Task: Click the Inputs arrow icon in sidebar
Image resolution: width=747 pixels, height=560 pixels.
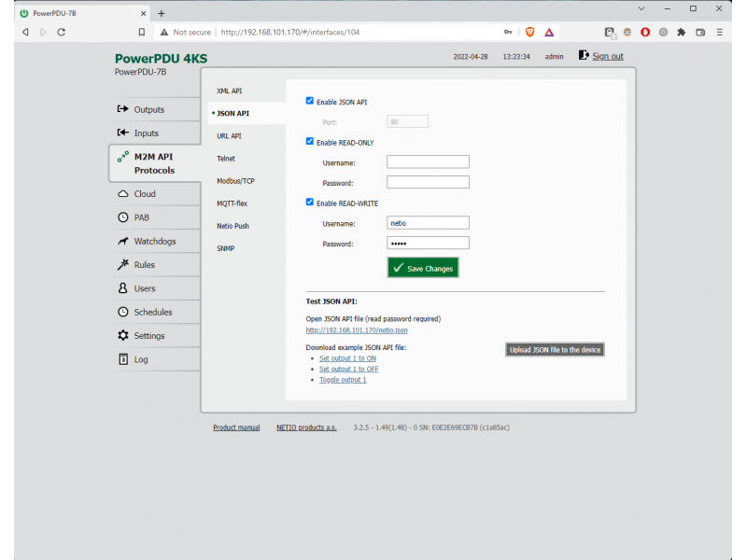Action: 123,133
